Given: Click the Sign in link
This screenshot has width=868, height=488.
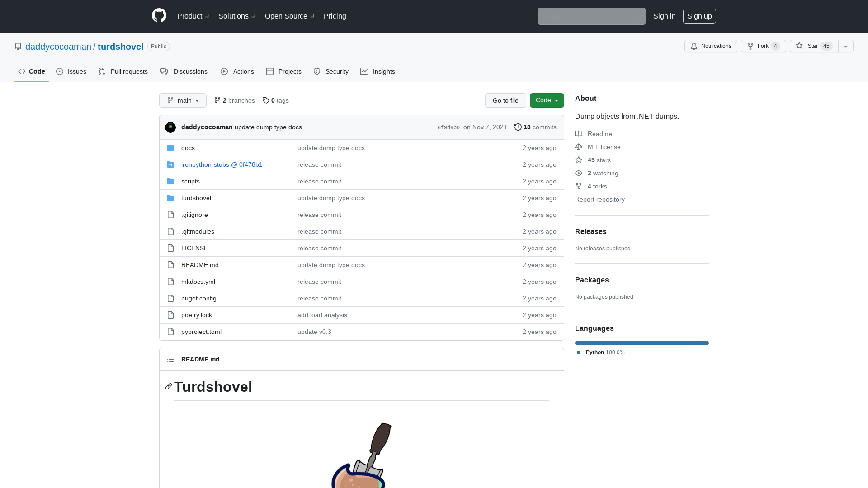Looking at the screenshot, I should 664,16.
